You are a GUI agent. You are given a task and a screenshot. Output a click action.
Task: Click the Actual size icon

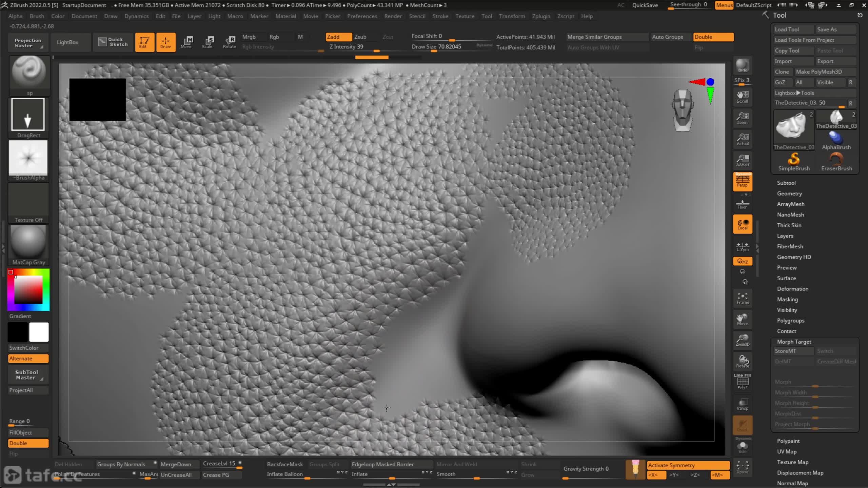pyautogui.click(x=743, y=139)
